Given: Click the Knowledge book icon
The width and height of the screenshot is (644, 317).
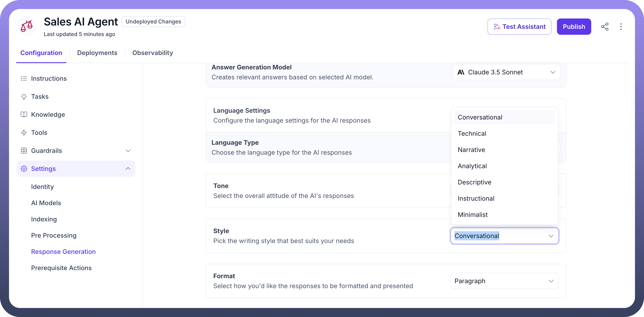Looking at the screenshot, I should [24, 115].
